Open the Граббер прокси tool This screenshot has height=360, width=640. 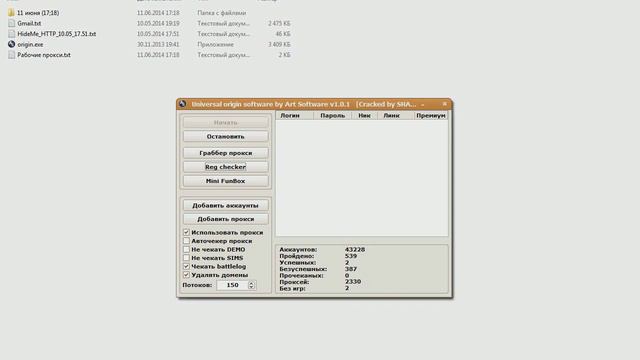[x=226, y=153]
